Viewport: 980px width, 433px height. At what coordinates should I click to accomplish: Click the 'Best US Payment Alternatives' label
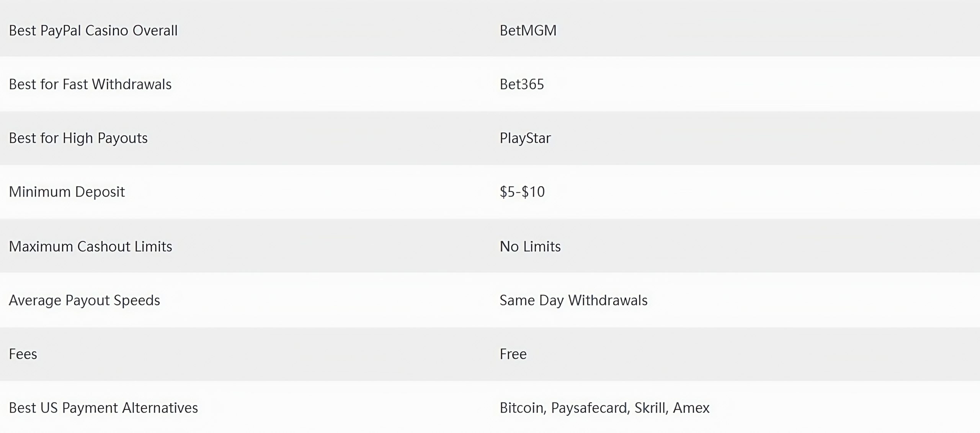[x=103, y=408]
